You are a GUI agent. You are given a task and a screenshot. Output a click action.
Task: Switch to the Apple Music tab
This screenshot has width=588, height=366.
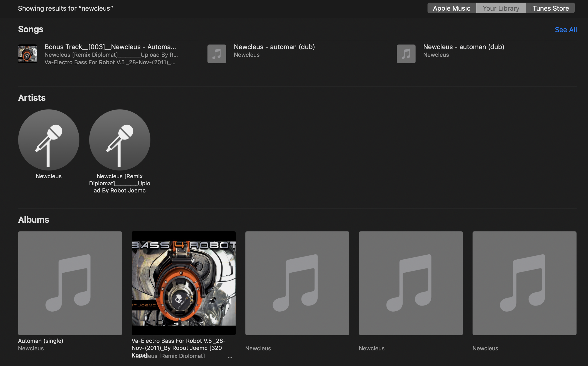(452, 8)
